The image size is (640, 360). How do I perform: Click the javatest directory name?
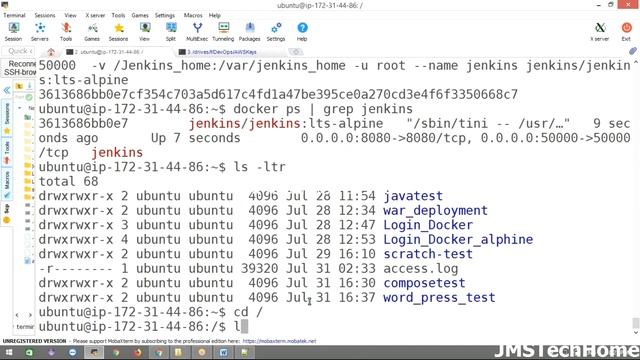413,196
